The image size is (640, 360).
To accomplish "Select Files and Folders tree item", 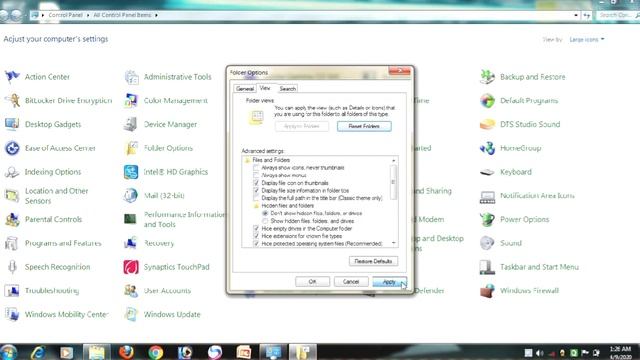I will tap(271, 160).
